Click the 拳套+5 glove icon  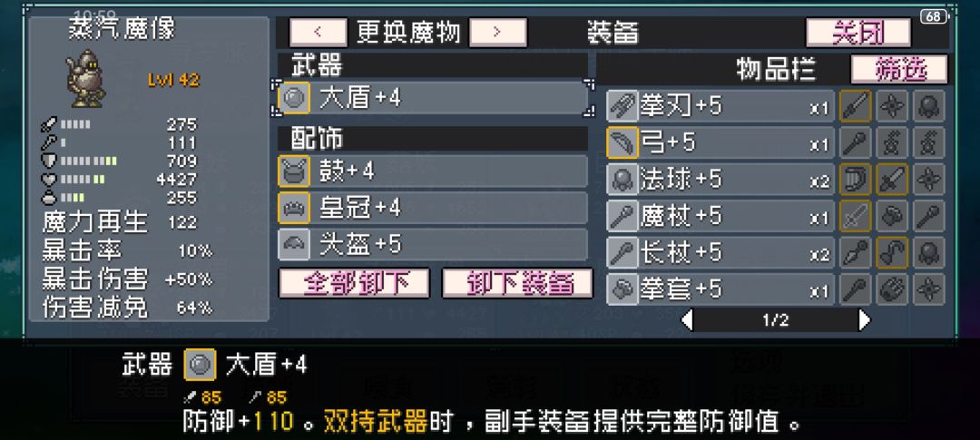pyautogui.click(x=622, y=289)
